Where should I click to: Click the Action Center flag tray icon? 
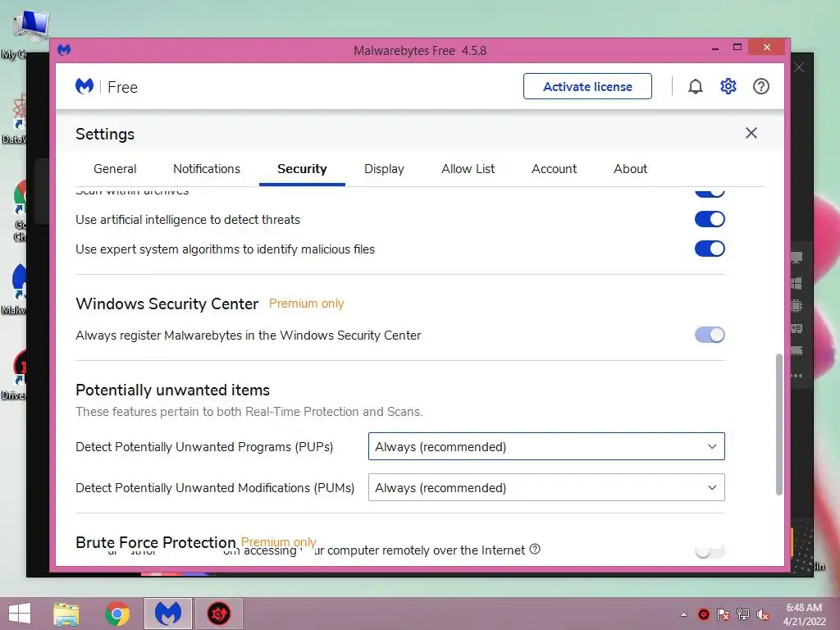[x=724, y=614]
